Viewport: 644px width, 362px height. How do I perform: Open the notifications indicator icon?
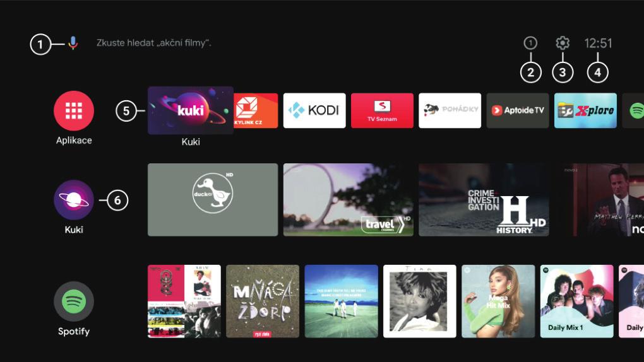coord(530,43)
